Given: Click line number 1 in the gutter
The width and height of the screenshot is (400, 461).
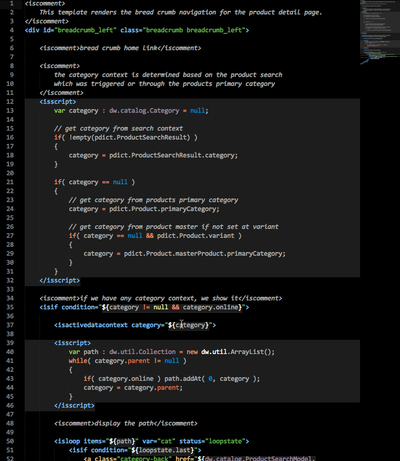Looking at the screenshot, I should pyautogui.click(x=12, y=3).
